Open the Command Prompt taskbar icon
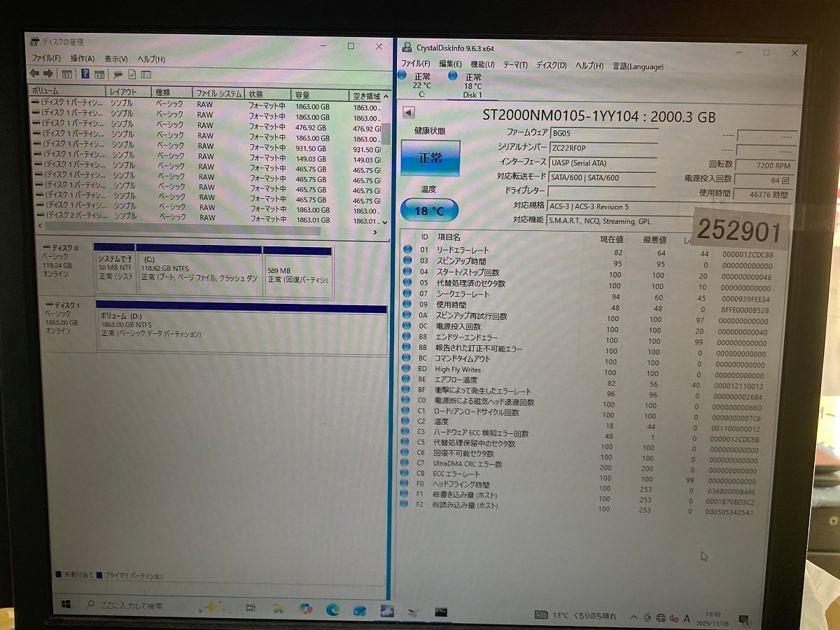The image size is (840, 630). [x=441, y=611]
